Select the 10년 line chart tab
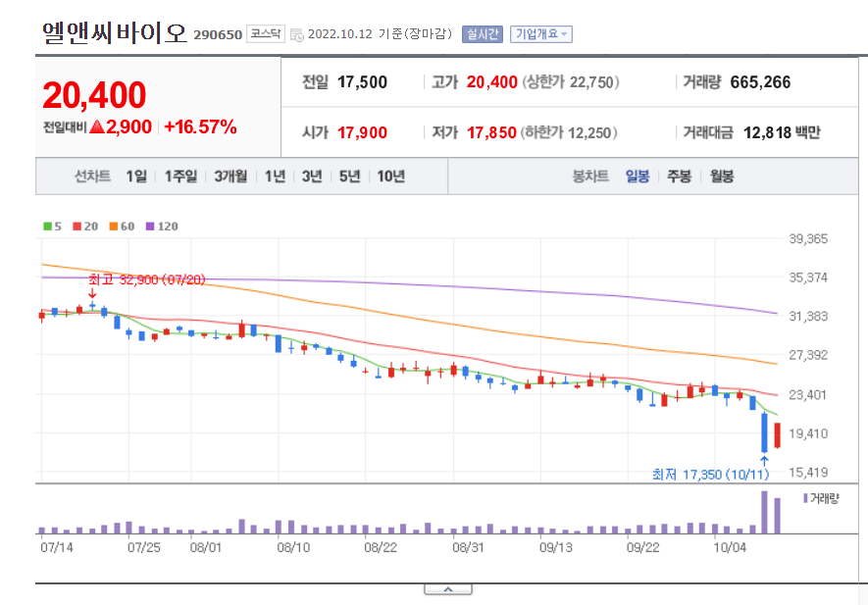The width and height of the screenshot is (868, 605). pyautogui.click(x=390, y=176)
